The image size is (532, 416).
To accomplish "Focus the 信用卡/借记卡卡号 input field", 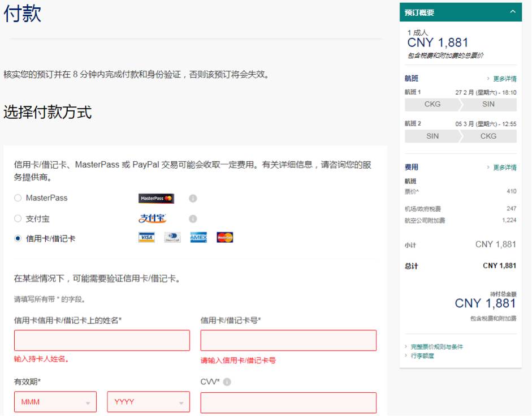I will tap(288, 340).
